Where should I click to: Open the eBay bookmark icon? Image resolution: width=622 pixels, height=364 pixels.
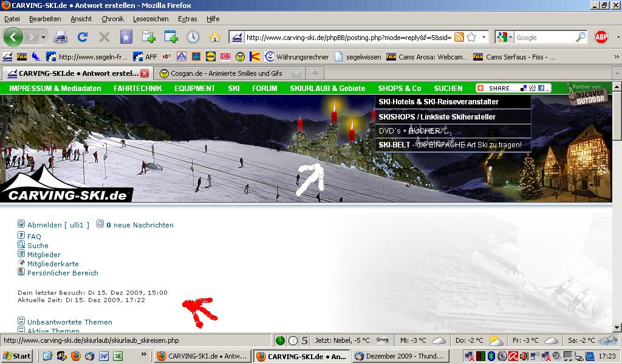tap(167, 57)
